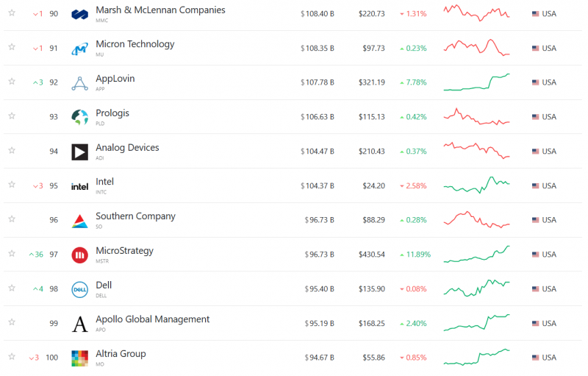Open the AppLovin company page
The height and width of the screenshot is (376, 588).
click(115, 79)
